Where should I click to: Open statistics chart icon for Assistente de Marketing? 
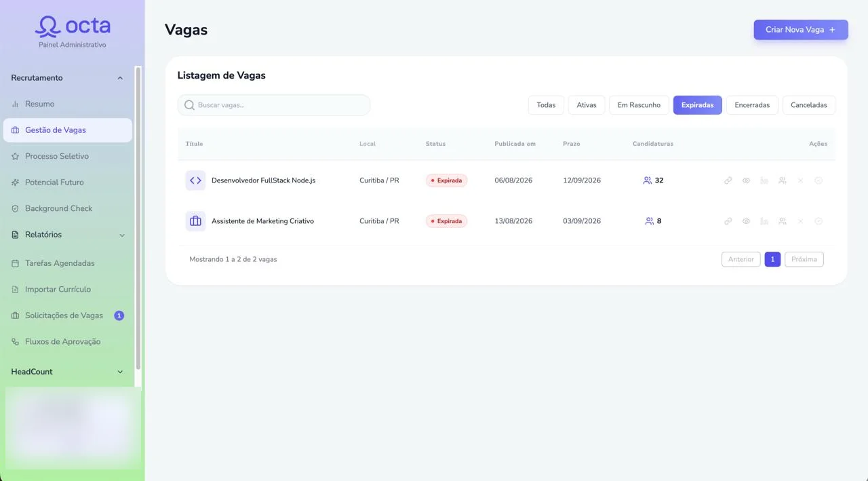pos(764,221)
